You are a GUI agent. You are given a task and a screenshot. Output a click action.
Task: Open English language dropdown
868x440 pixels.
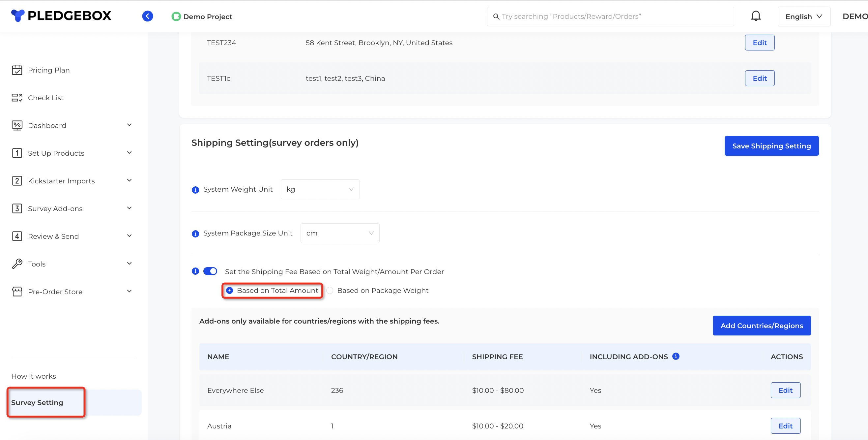click(804, 16)
